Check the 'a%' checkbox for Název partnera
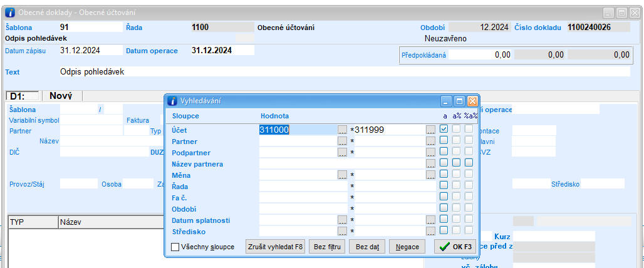The image size is (644, 268). click(x=457, y=163)
